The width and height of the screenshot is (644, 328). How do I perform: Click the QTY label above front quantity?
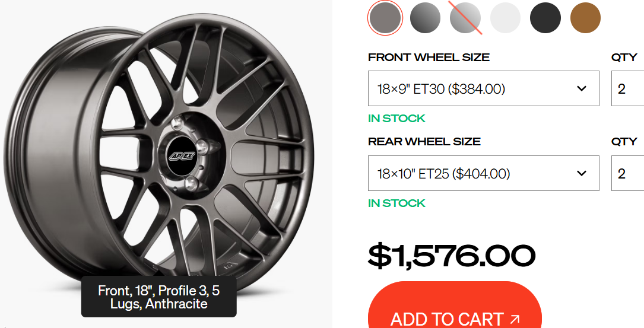[624, 58]
